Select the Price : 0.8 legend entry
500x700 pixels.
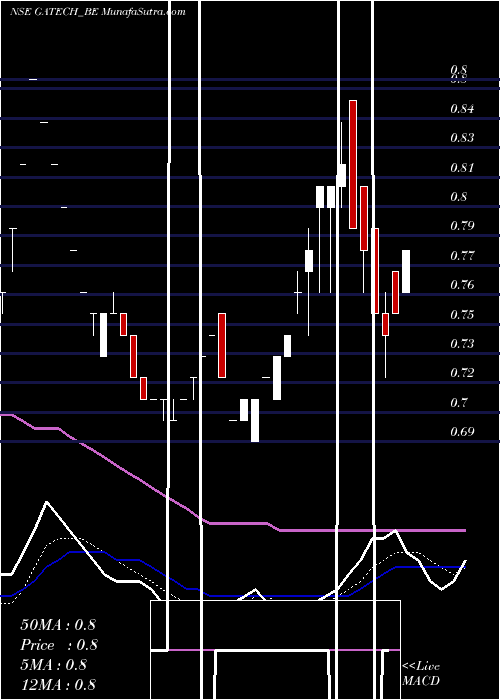click(59, 645)
